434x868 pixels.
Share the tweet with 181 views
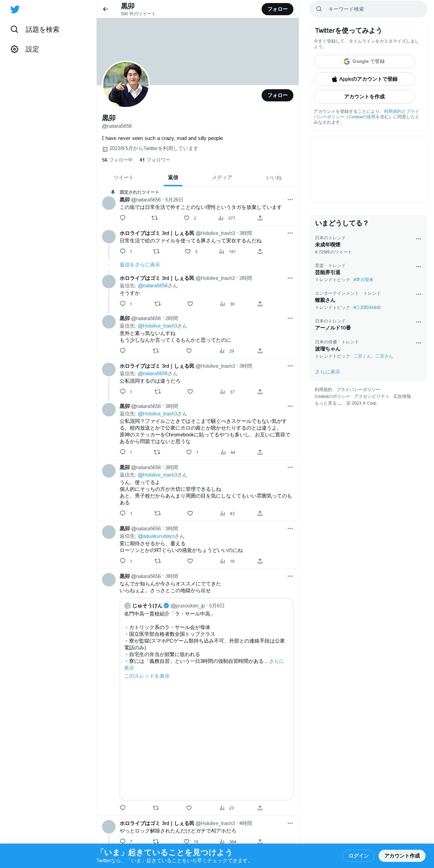pos(260,251)
